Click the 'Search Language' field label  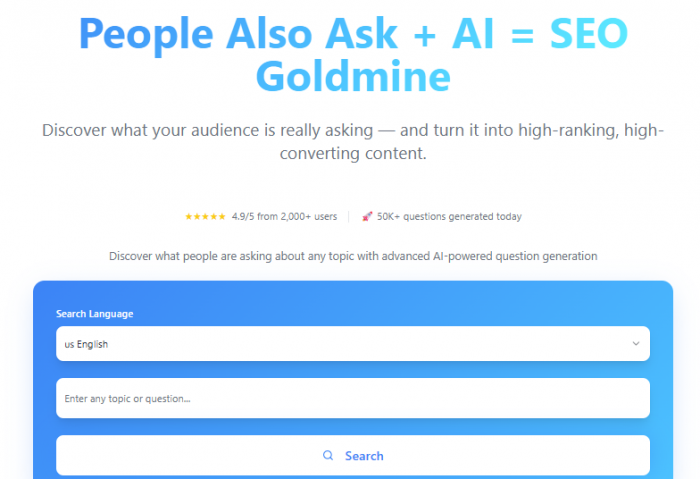pyautogui.click(x=94, y=314)
